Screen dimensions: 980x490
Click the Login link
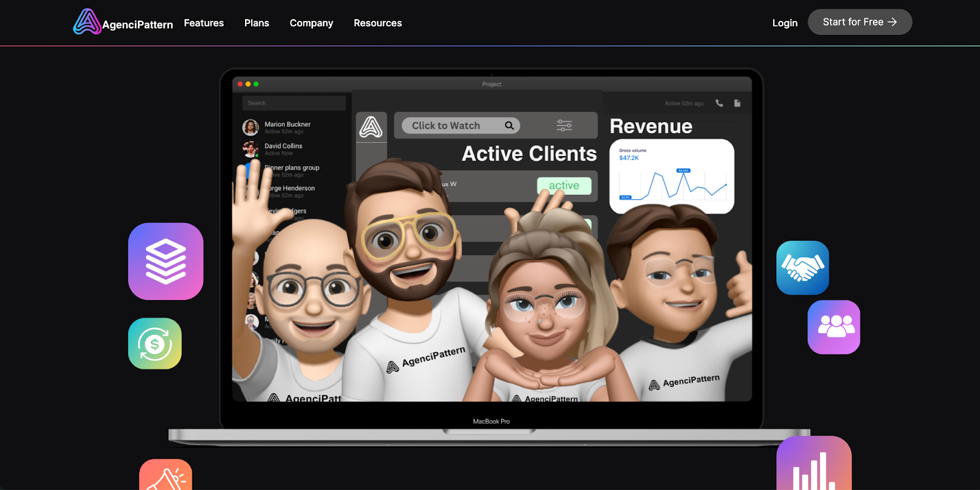tap(785, 23)
